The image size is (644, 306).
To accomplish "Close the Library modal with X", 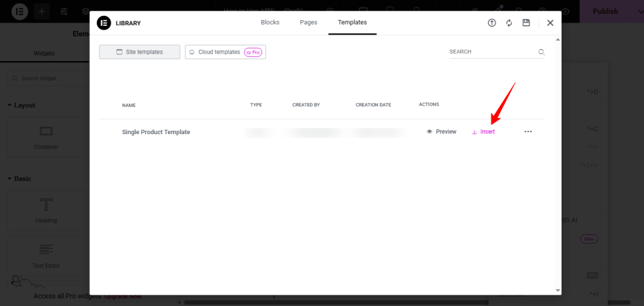I will [550, 23].
